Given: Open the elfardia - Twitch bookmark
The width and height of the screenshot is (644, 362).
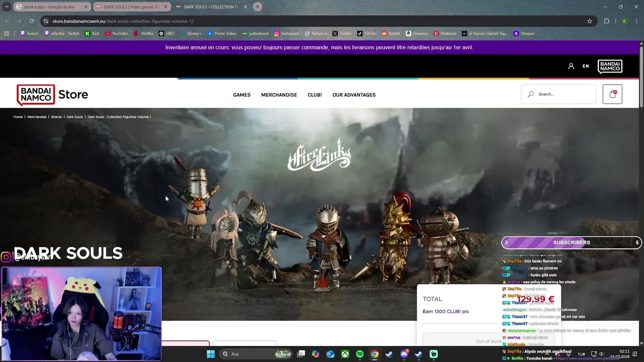Looking at the screenshot, I should pos(62,34).
